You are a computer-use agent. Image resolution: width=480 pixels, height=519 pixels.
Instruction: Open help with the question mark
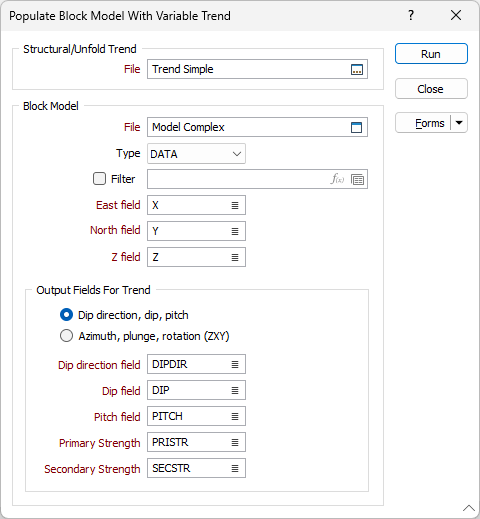[x=411, y=15]
